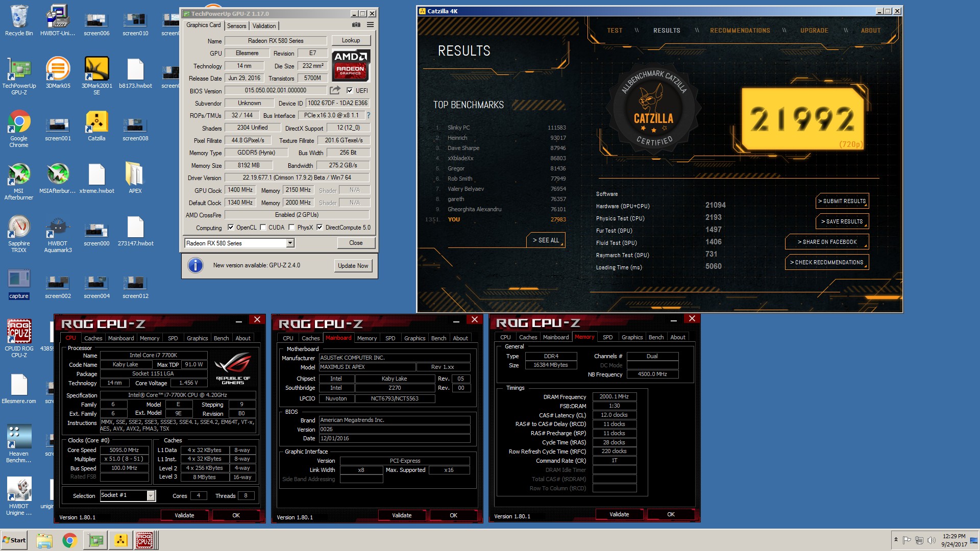Select the xtreme.hwbot file icon
The width and height of the screenshot is (980, 551).
[x=96, y=178]
